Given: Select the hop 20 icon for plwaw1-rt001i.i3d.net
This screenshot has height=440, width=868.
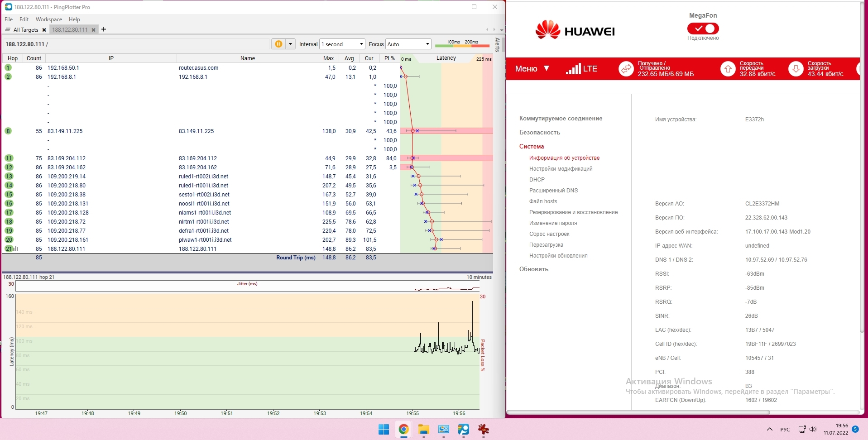Looking at the screenshot, I should click(x=9, y=240).
